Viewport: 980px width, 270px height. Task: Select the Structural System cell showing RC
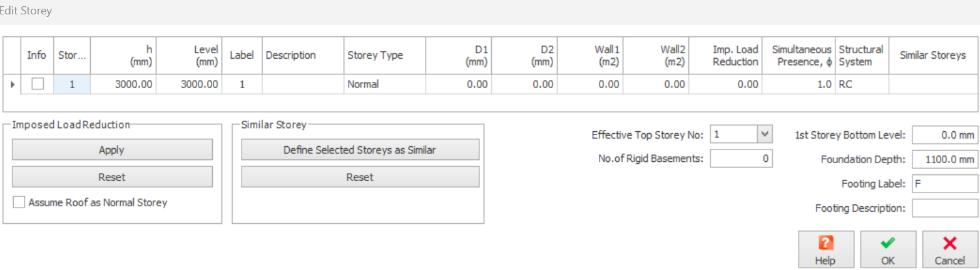point(861,84)
